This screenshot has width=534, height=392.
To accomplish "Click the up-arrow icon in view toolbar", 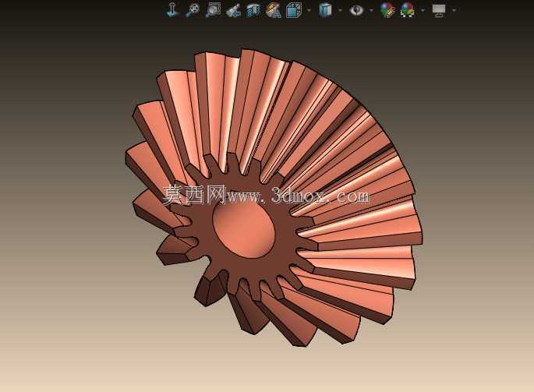I will (172, 9).
